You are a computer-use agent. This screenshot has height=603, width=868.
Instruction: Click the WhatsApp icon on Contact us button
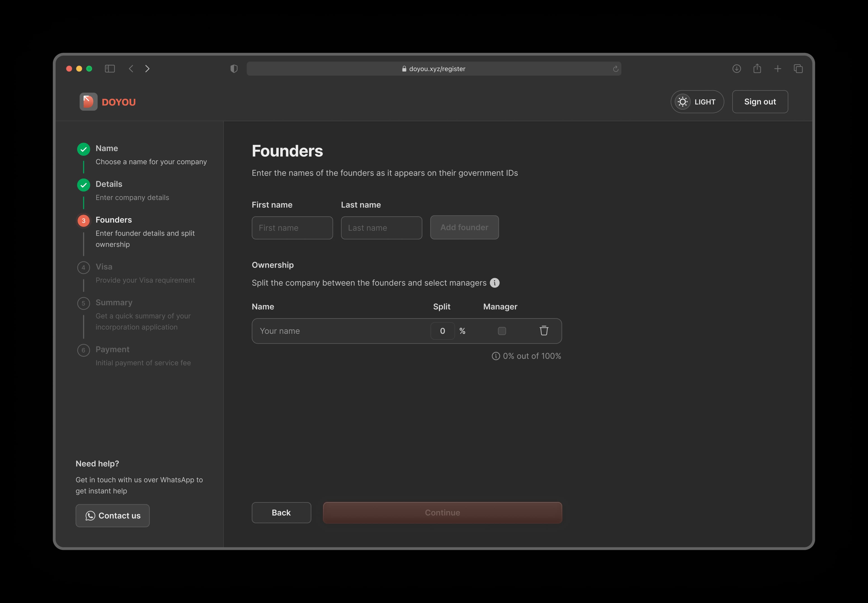[x=90, y=516]
